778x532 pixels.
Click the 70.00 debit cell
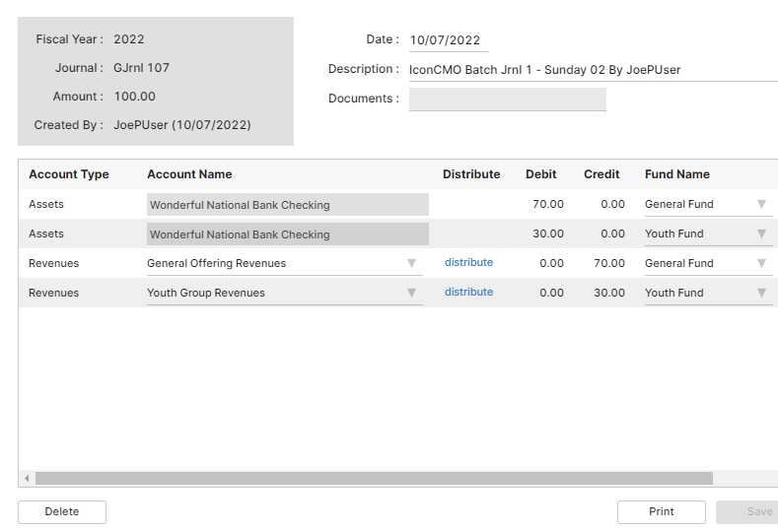click(x=548, y=204)
